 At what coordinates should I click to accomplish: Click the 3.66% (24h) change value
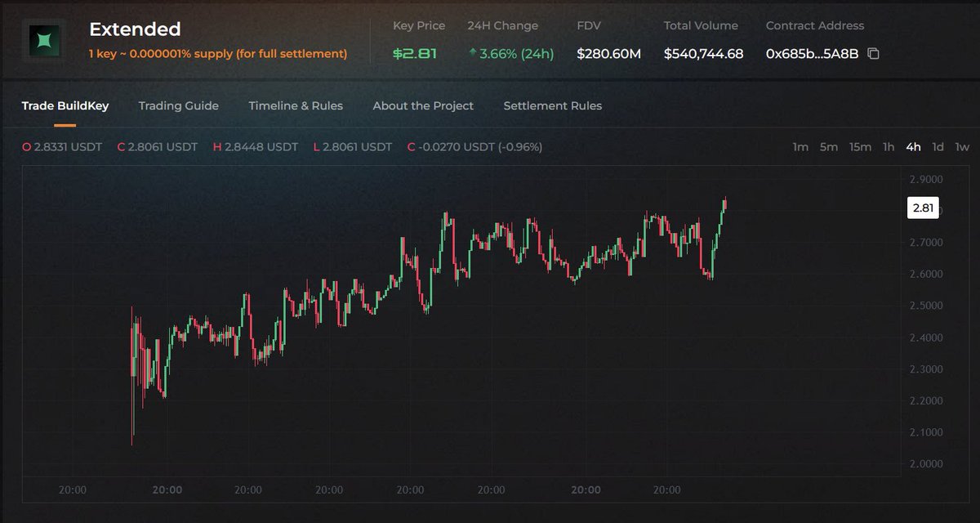pos(517,54)
